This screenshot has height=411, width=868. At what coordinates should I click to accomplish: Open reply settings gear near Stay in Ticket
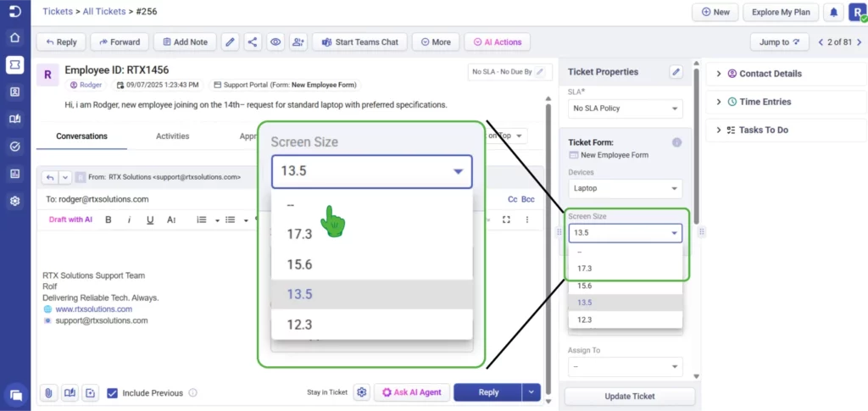362,392
